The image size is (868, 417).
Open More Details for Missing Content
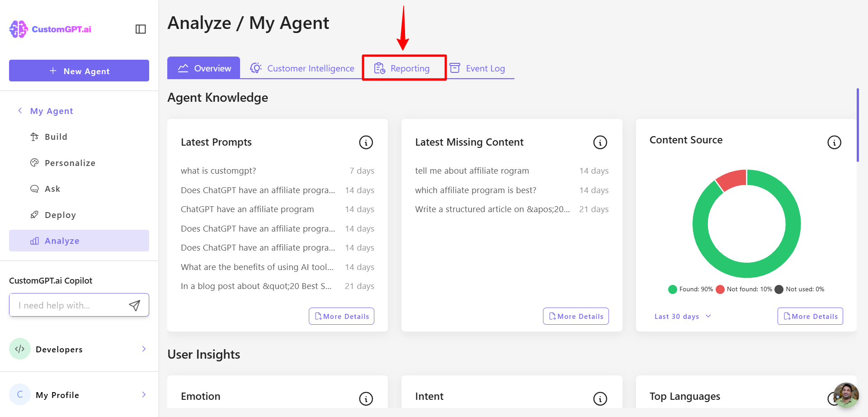click(576, 316)
